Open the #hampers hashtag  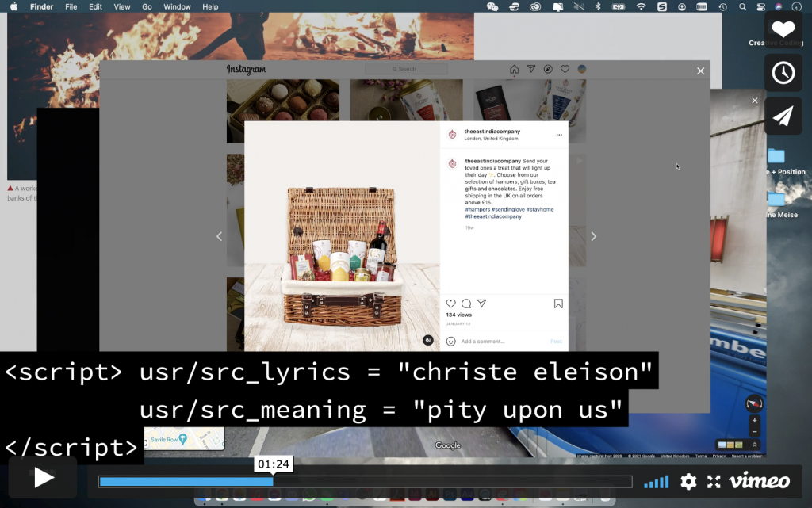click(477, 209)
